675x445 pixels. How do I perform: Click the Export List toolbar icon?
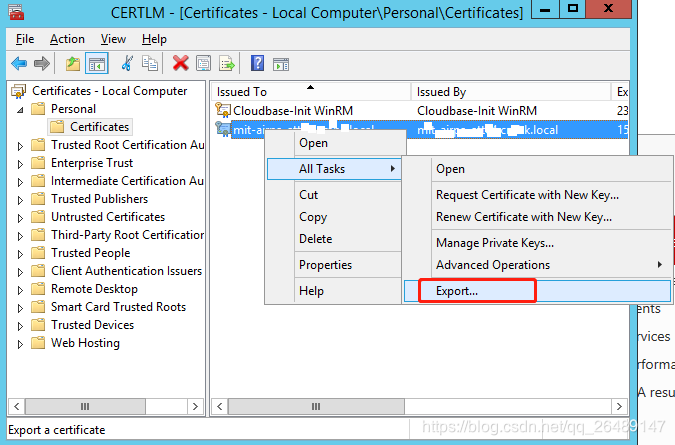click(x=226, y=64)
